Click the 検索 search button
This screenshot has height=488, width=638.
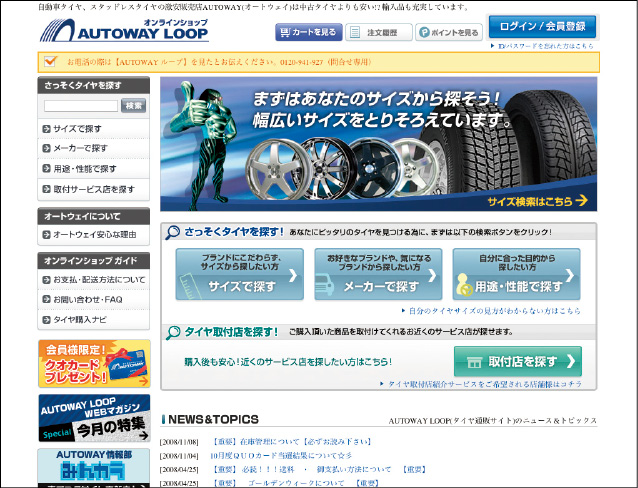(x=133, y=106)
